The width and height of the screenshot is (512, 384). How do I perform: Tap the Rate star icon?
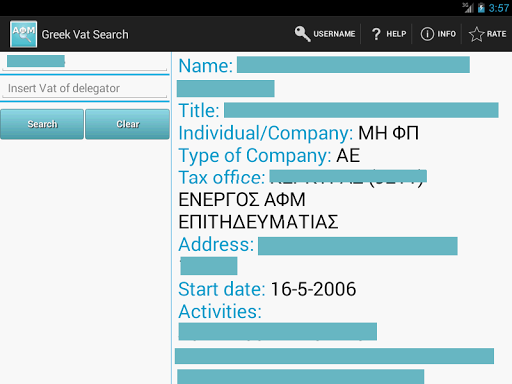pos(476,34)
